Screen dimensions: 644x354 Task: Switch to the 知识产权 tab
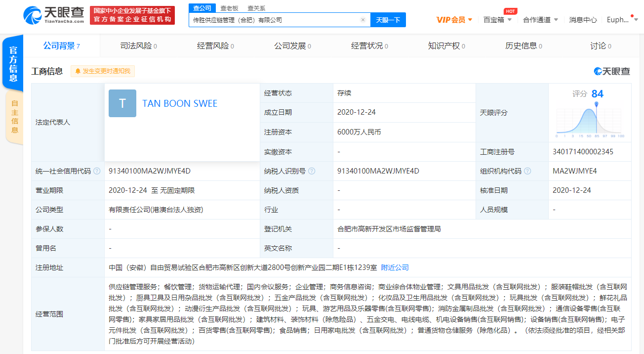point(446,46)
